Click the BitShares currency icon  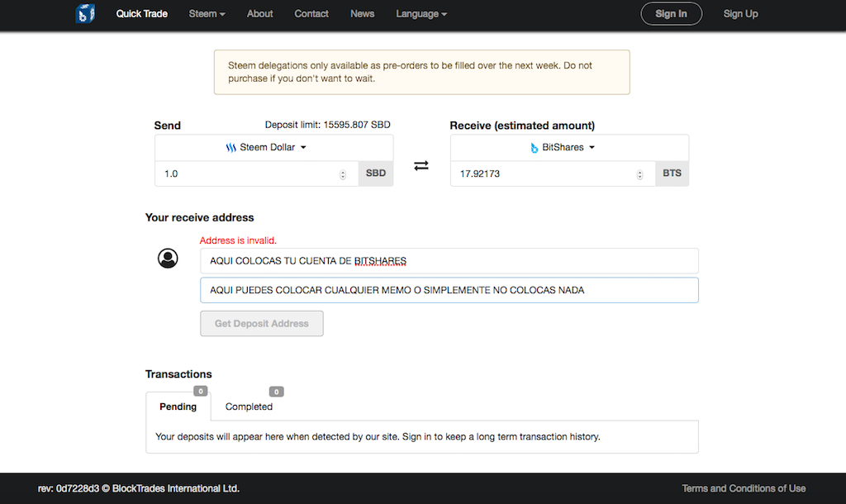pyautogui.click(x=535, y=147)
